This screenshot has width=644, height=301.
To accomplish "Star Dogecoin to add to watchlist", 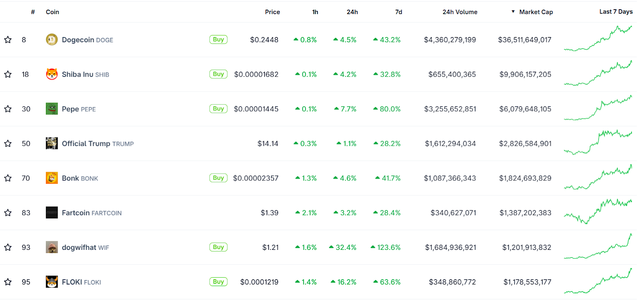I will click(8, 39).
